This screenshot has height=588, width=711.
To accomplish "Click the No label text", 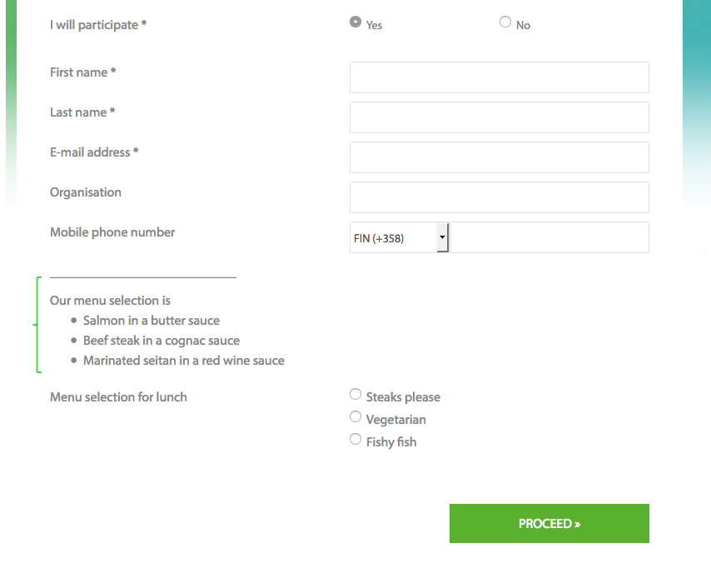I will tap(523, 26).
